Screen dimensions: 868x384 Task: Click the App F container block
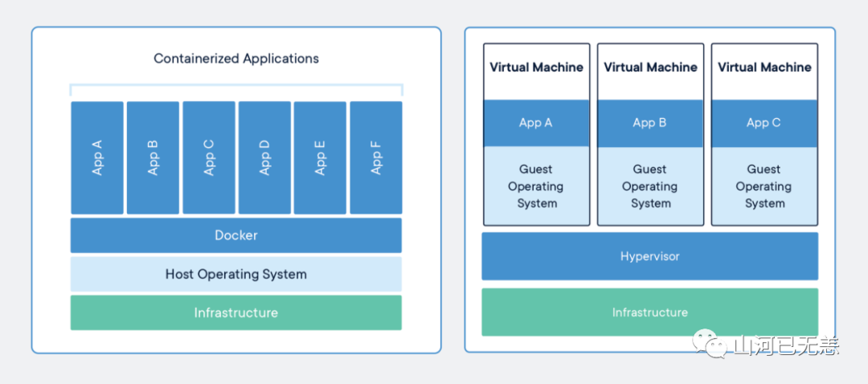376,157
